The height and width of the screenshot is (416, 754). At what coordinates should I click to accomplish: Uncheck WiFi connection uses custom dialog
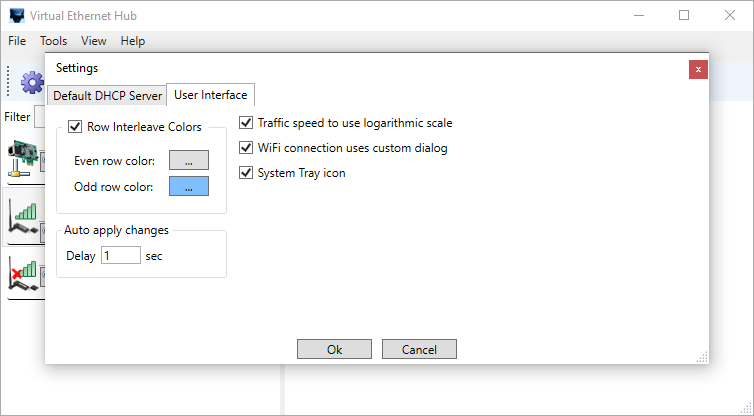pos(246,148)
